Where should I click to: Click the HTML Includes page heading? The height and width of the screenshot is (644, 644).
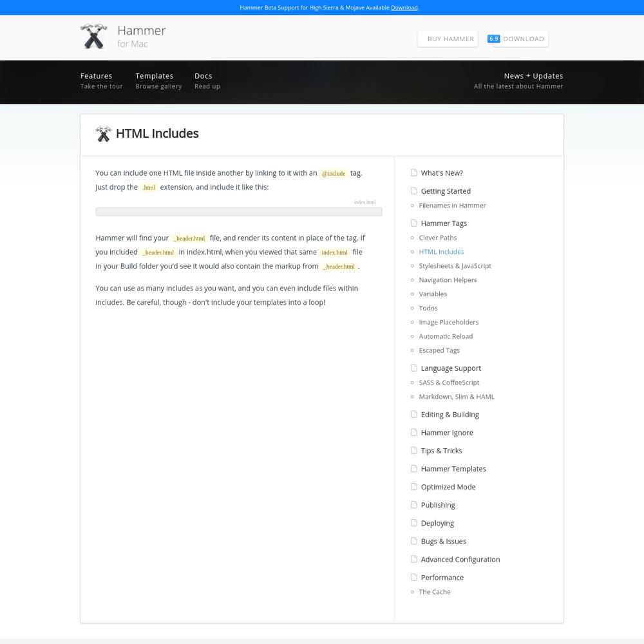click(157, 133)
